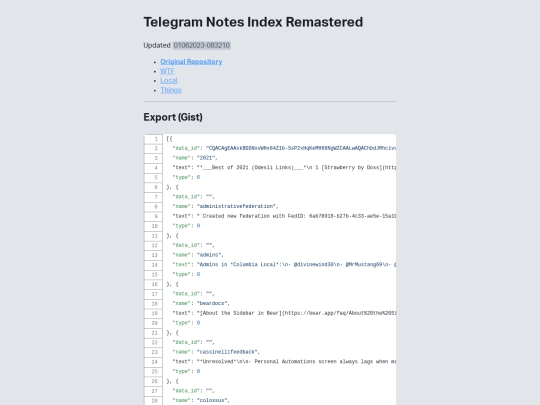Select line number 1 in gist
Screen dimensions: 540x405
pos(154,139)
